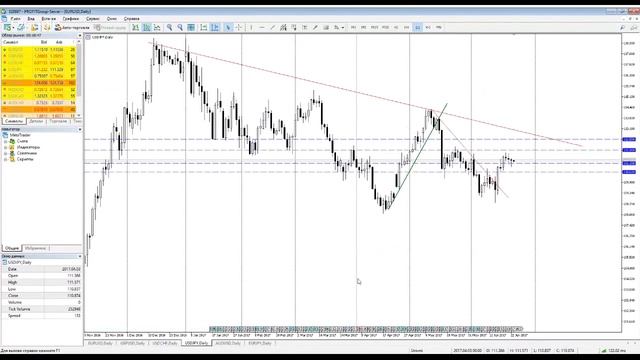Select the Fibonacci retracement tool

click(x=293, y=27)
